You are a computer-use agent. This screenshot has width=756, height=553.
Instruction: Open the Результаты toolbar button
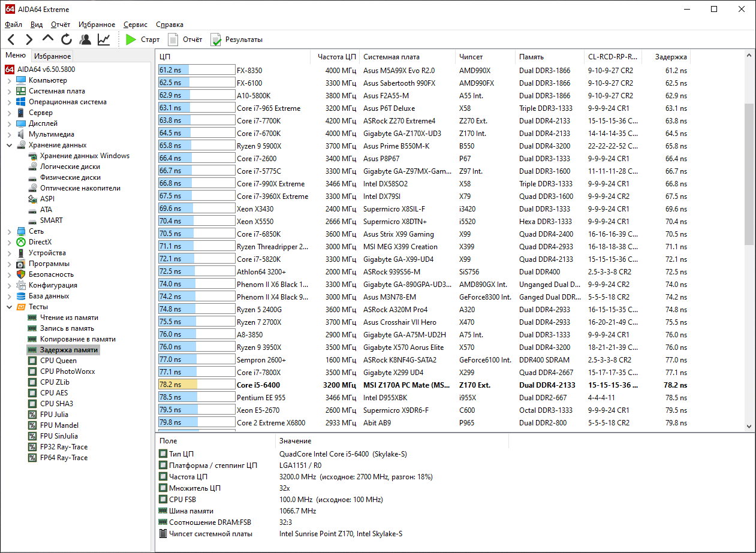click(236, 40)
